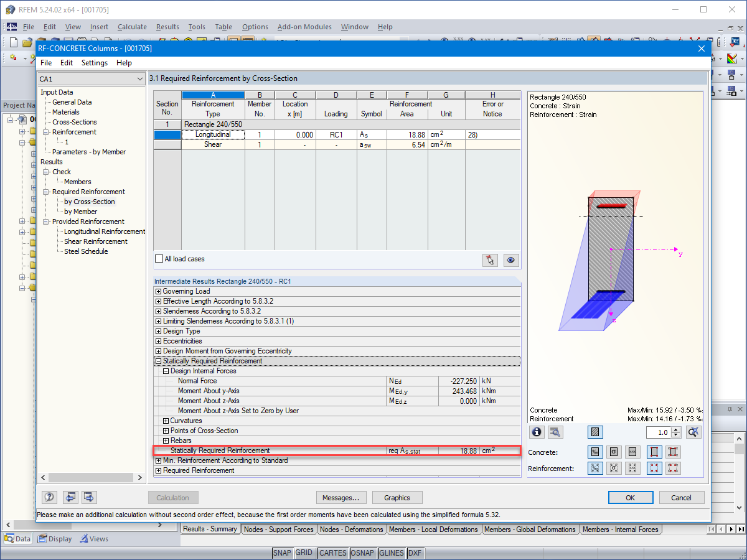The image size is (747, 560).
Task: Increase the scale factor using the 1.0 stepper
Action: point(676,429)
